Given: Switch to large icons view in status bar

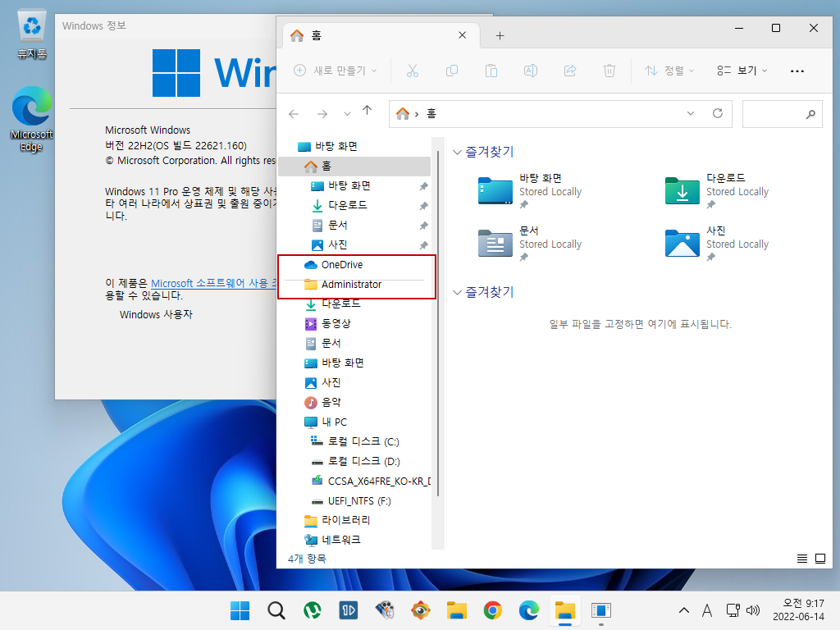Looking at the screenshot, I should point(820,559).
